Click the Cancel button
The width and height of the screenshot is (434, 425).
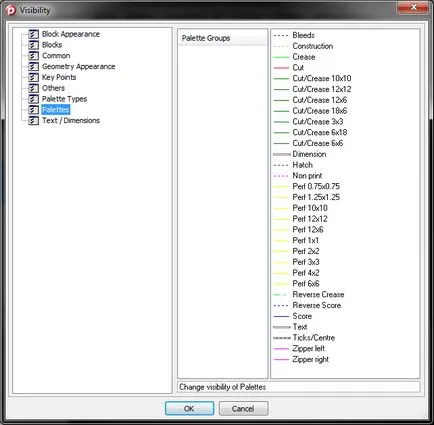243,408
